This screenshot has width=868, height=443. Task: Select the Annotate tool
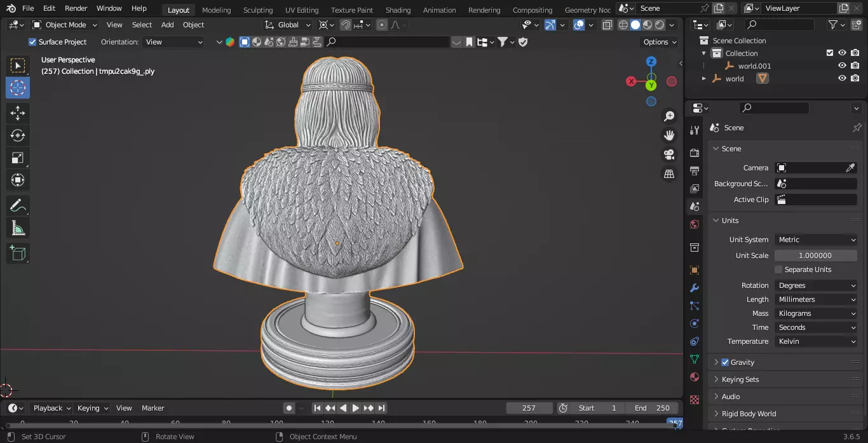(x=18, y=205)
